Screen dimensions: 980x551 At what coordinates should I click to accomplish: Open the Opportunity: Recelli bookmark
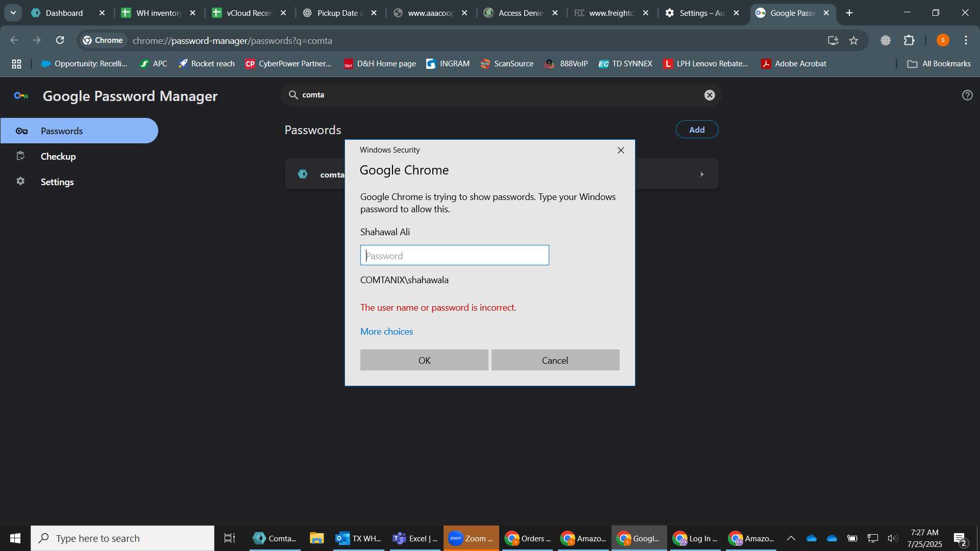(84, 64)
